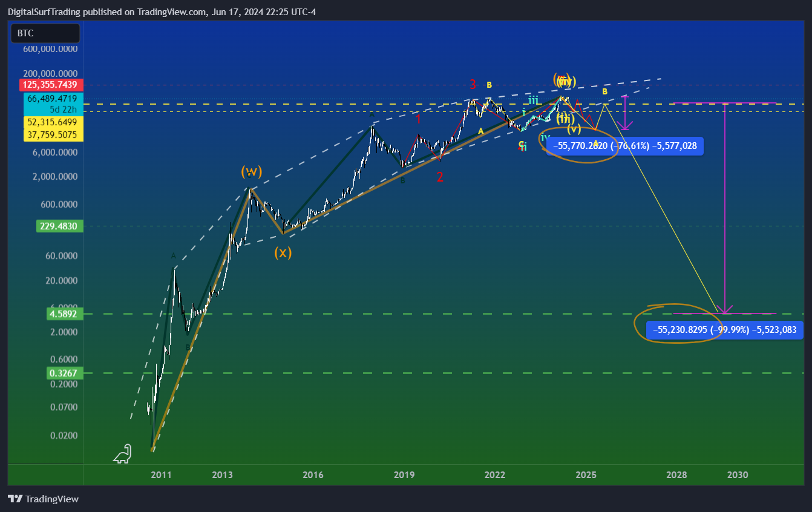
Task: Select the -76.61% measurement label
Action: (x=625, y=146)
